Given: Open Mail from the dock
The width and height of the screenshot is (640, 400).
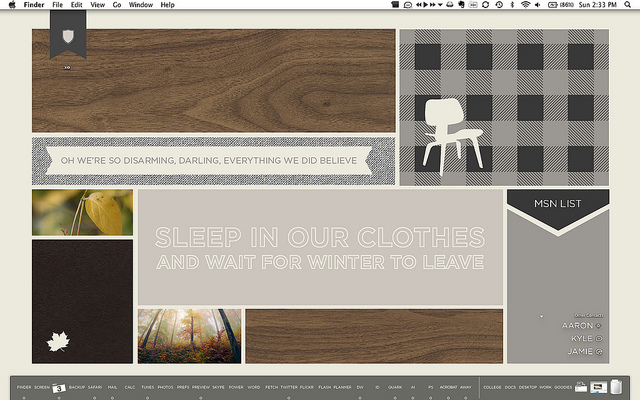Looking at the screenshot, I should point(113,387).
